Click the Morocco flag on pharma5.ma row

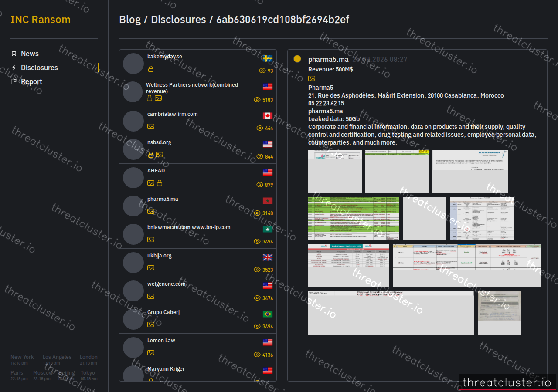[268, 201]
